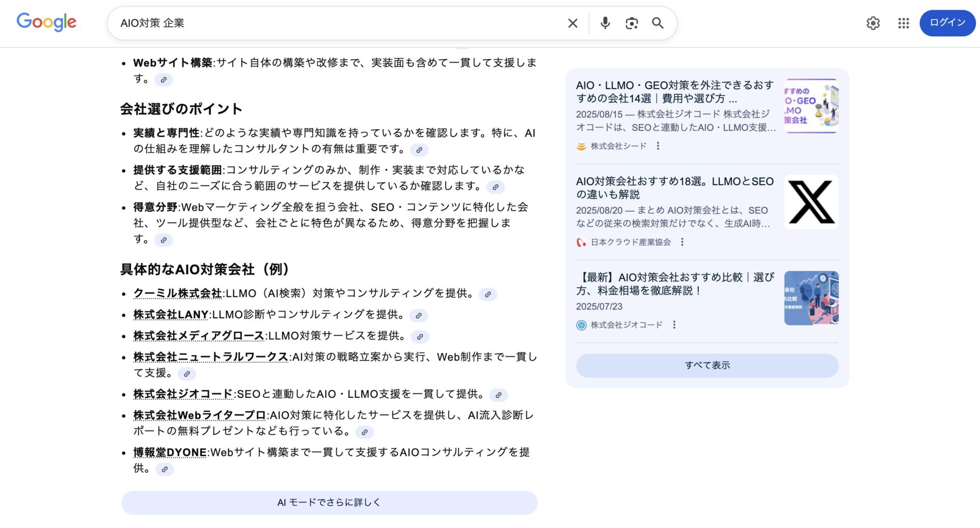Open source link icon after 実績と専門性 item
Image resolution: width=980 pixels, height=528 pixels.
pos(419,150)
